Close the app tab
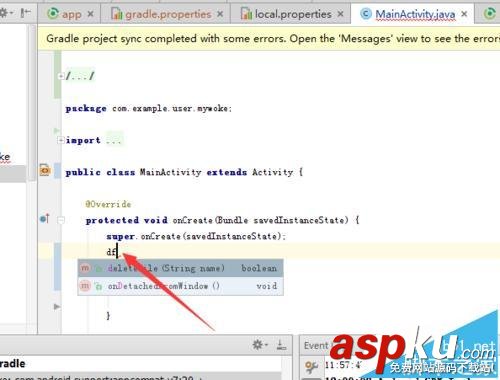 pos(90,14)
